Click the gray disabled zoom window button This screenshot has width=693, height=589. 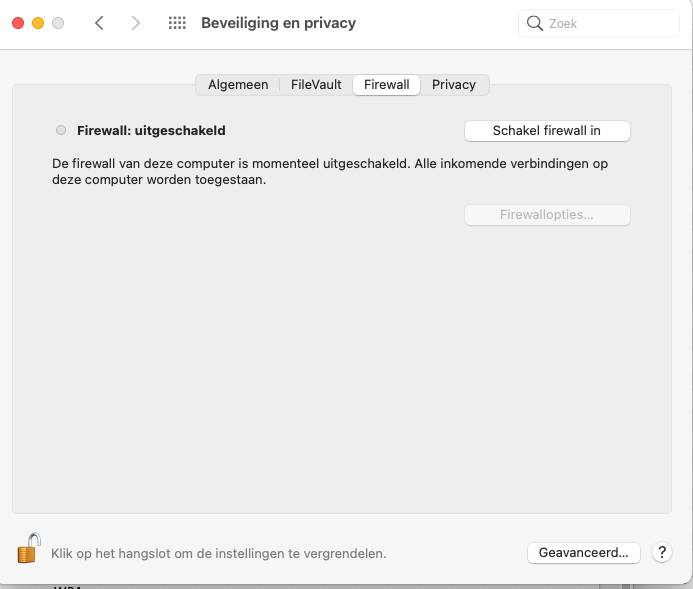58,23
